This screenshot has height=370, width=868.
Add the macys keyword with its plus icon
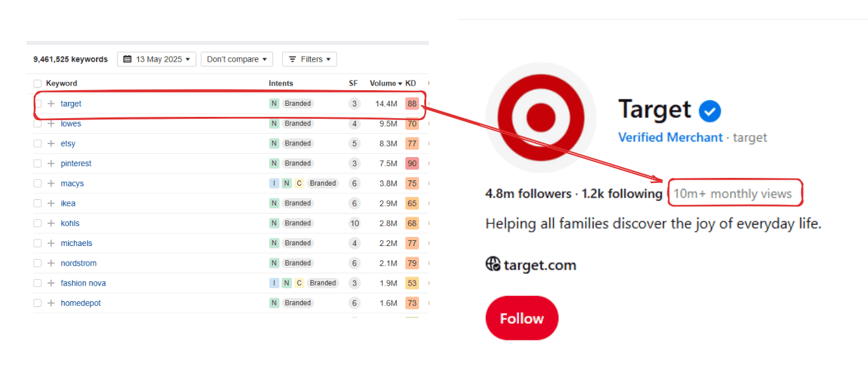pyautogui.click(x=51, y=184)
